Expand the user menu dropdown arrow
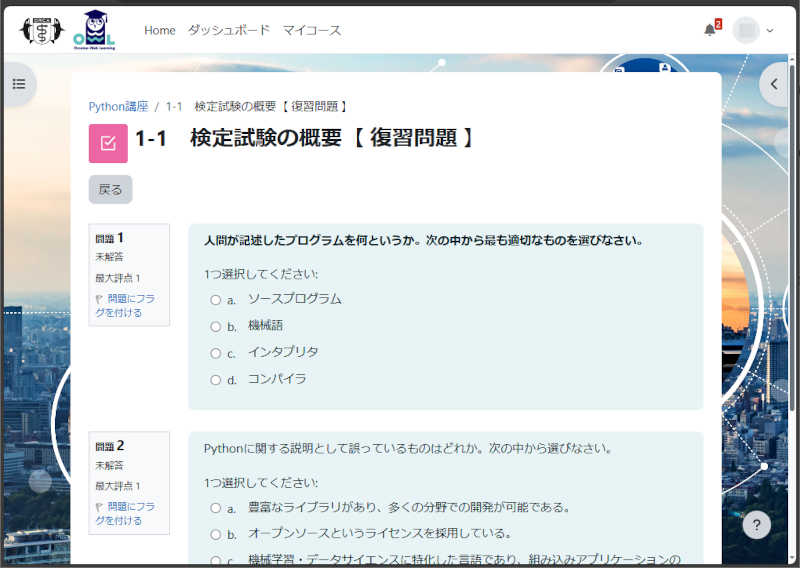This screenshot has height=568, width=800. tap(770, 31)
